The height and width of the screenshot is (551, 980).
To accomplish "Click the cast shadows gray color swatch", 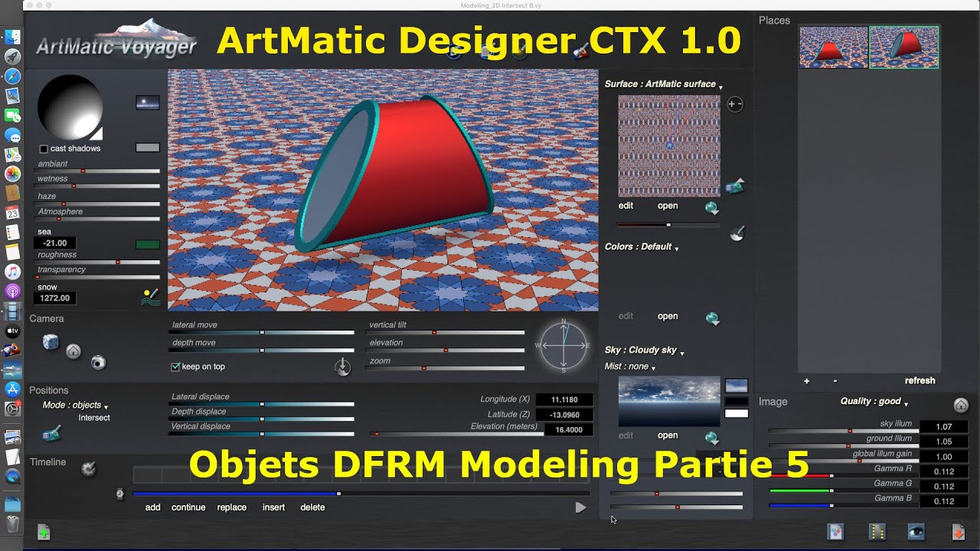I will pos(148,148).
